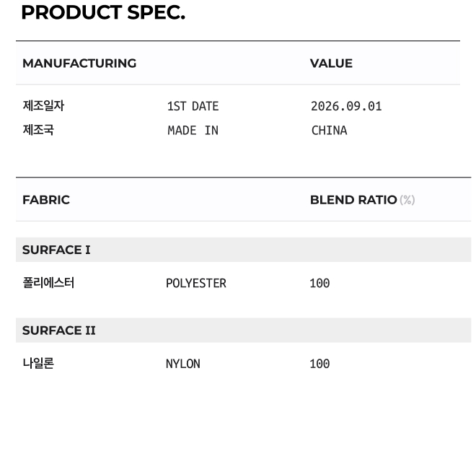Select the 제조일자 label
Viewport: 476px width, 459px height.
pos(43,105)
